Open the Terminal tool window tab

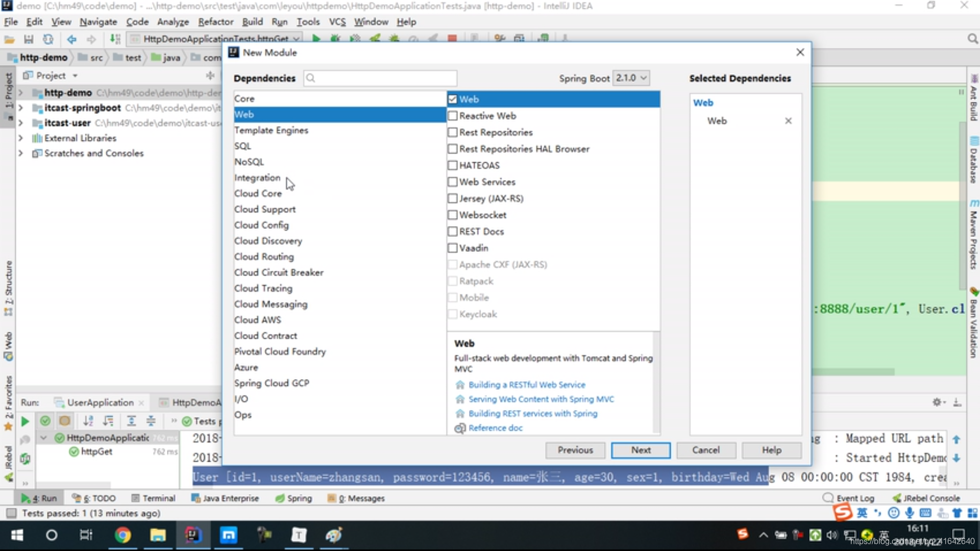coord(154,498)
